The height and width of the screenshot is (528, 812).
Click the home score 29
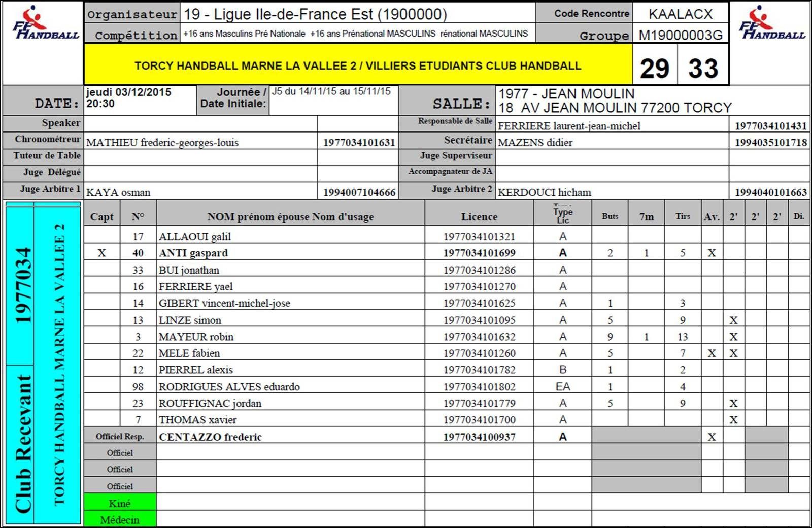(x=655, y=68)
